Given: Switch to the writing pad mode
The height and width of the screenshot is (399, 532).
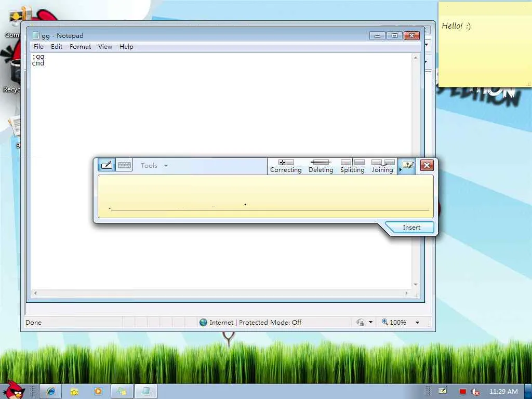Looking at the screenshot, I should pyautogui.click(x=107, y=165).
